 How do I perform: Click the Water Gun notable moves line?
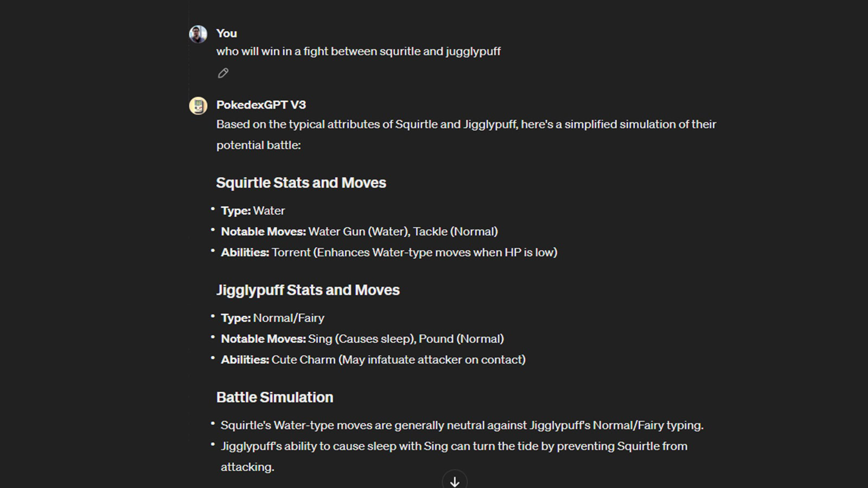tap(359, 232)
